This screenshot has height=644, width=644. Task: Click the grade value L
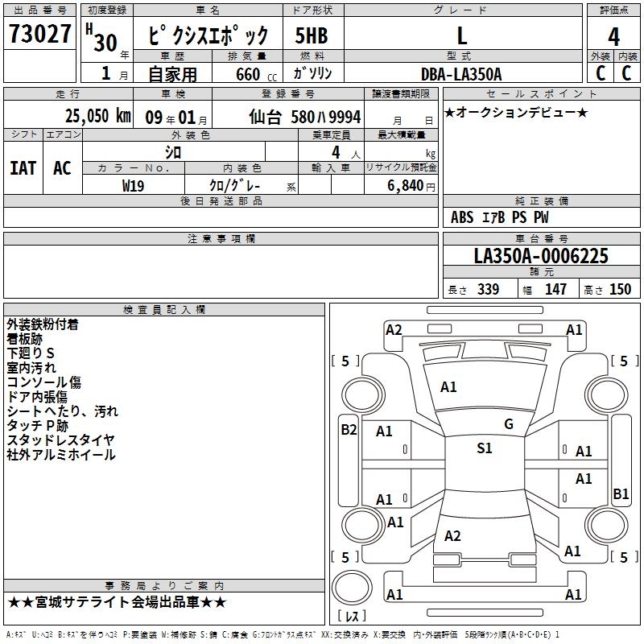[462, 35]
